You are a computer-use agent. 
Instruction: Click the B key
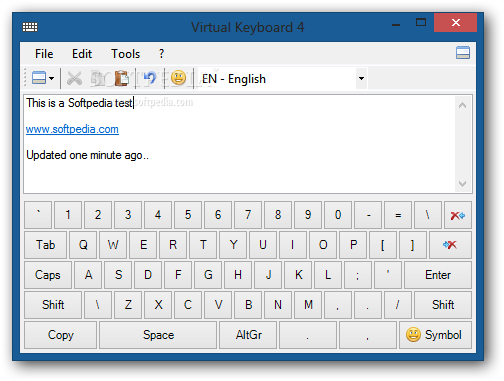pos(248,305)
